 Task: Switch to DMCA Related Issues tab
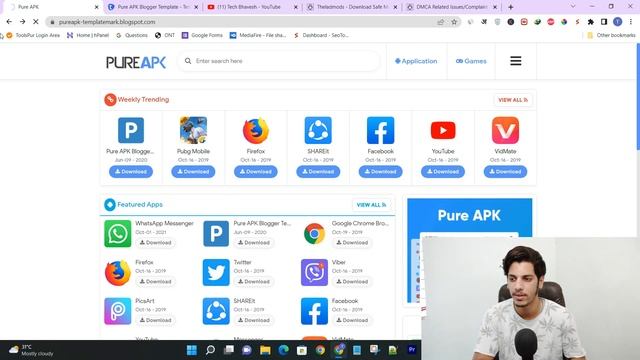[x=451, y=7]
